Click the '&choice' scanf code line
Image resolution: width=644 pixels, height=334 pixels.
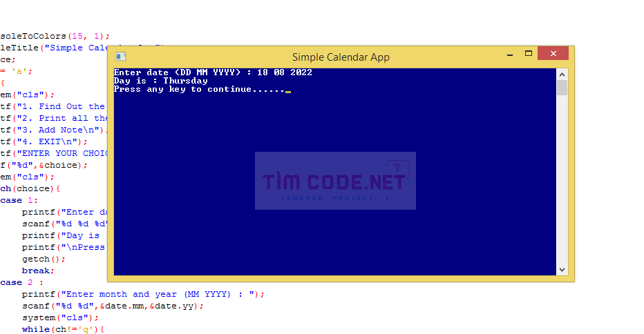[44, 166]
